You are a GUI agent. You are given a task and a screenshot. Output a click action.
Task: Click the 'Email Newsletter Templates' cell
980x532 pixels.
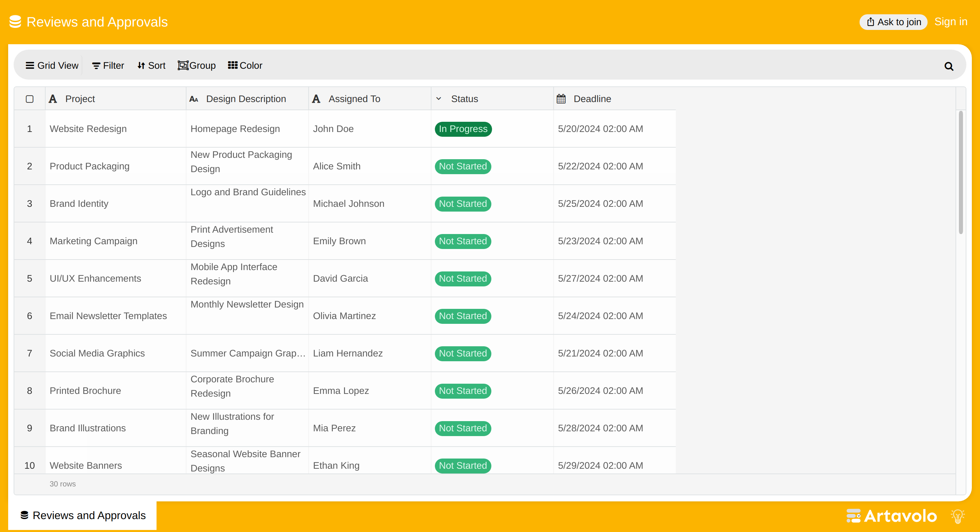coord(116,316)
